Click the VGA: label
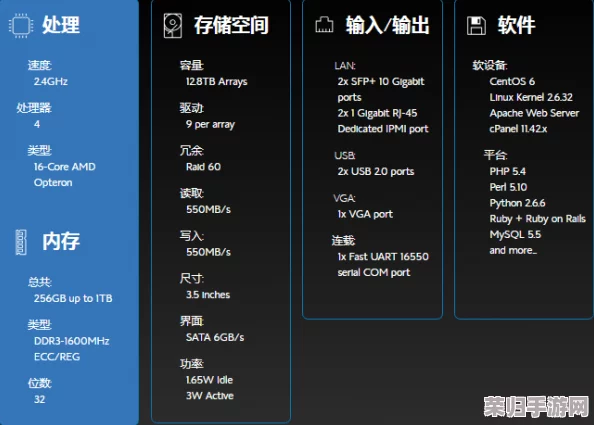Viewport: 594px width, 425px height. point(344,198)
